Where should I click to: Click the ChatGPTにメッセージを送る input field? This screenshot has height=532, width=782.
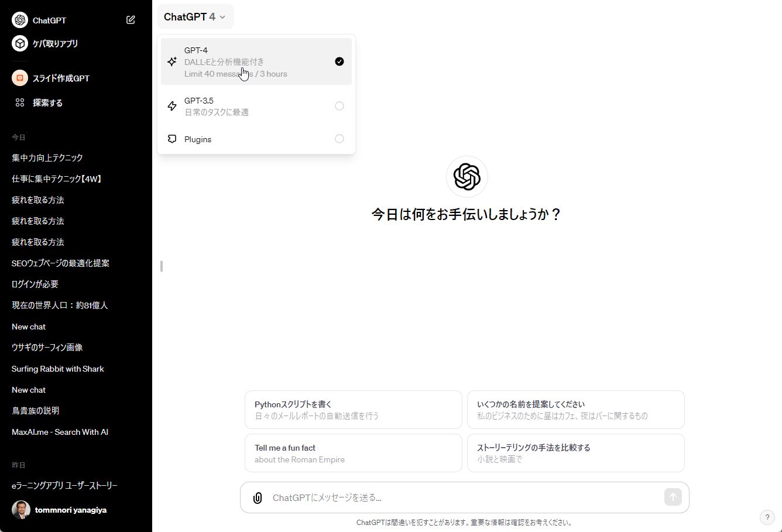click(462, 497)
